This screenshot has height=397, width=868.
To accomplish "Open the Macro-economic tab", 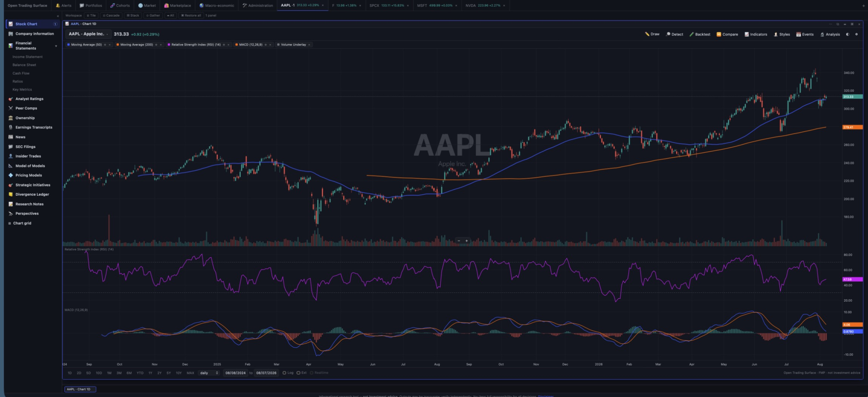I will point(217,5).
